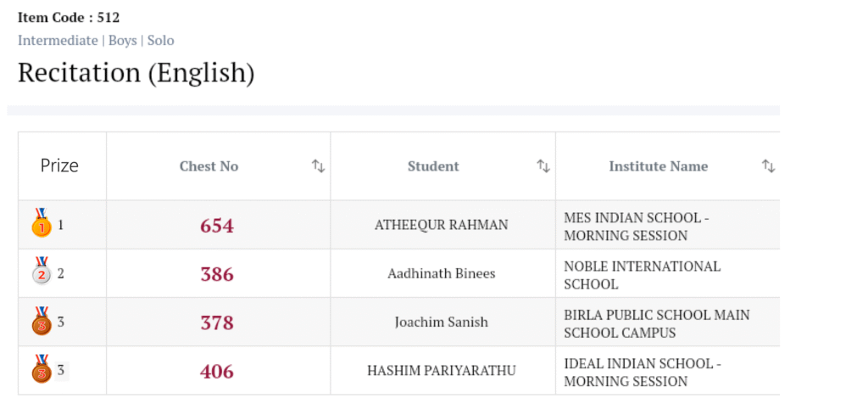
Task: Click student name Aadhinath Binees
Action: click(442, 273)
